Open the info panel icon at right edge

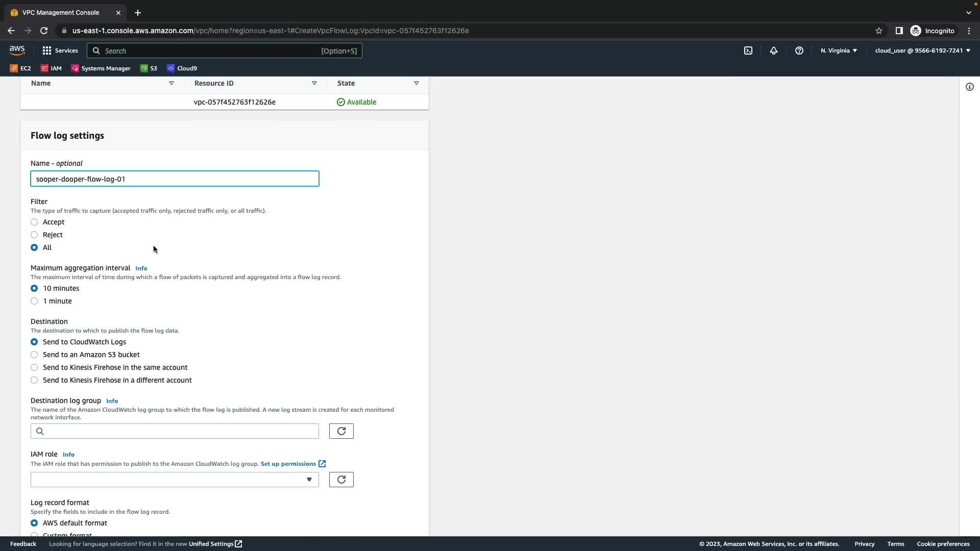(x=970, y=87)
